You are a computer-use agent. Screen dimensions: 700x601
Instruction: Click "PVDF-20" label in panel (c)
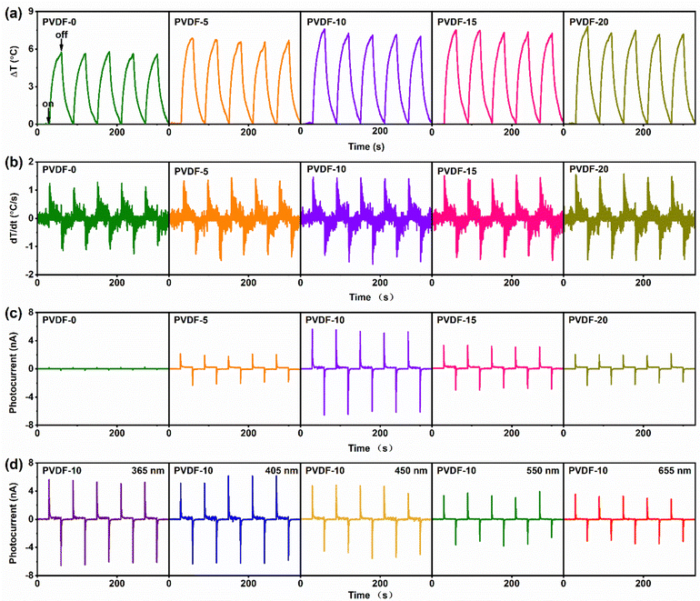point(588,320)
